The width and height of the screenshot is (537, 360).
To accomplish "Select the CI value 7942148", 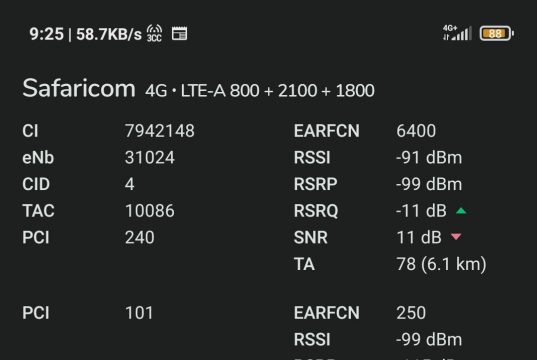I will point(160,131).
